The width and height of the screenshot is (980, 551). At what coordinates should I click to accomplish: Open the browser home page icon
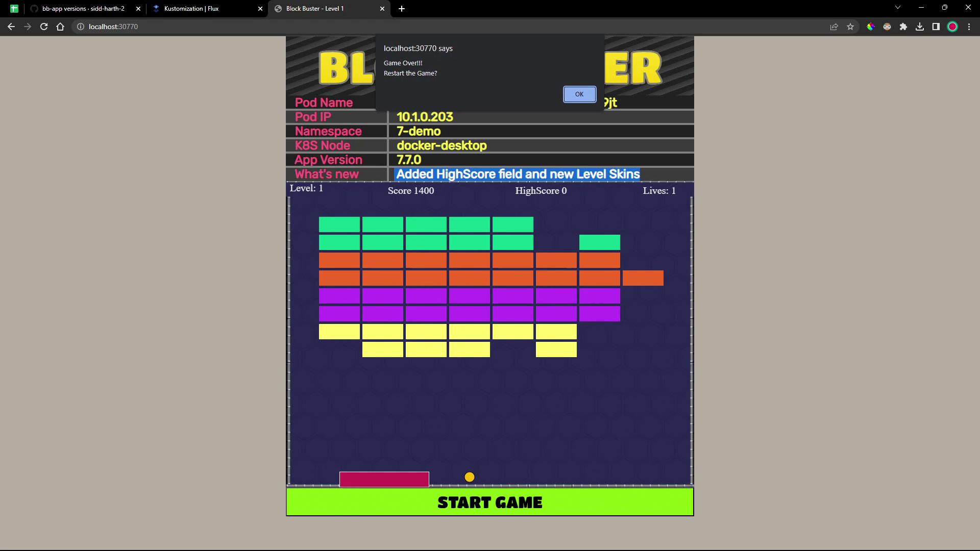tap(60, 27)
